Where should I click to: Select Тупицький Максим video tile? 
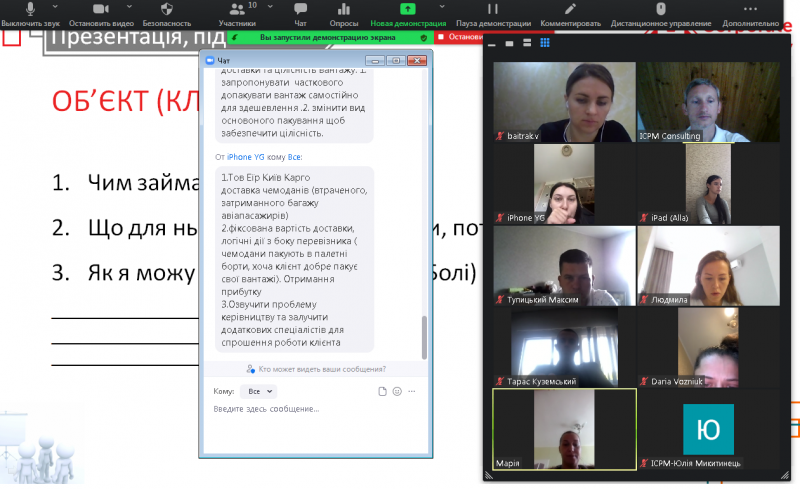[564, 266]
